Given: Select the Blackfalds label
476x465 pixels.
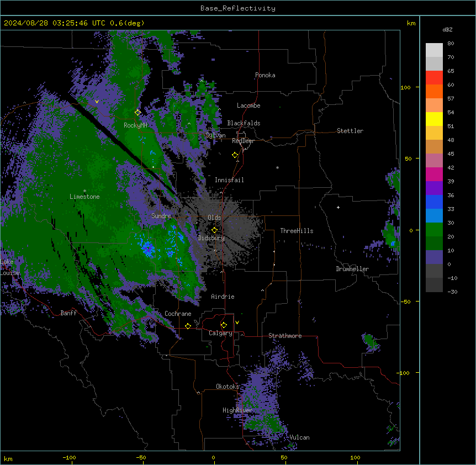Looking at the screenshot, I should point(244,123).
